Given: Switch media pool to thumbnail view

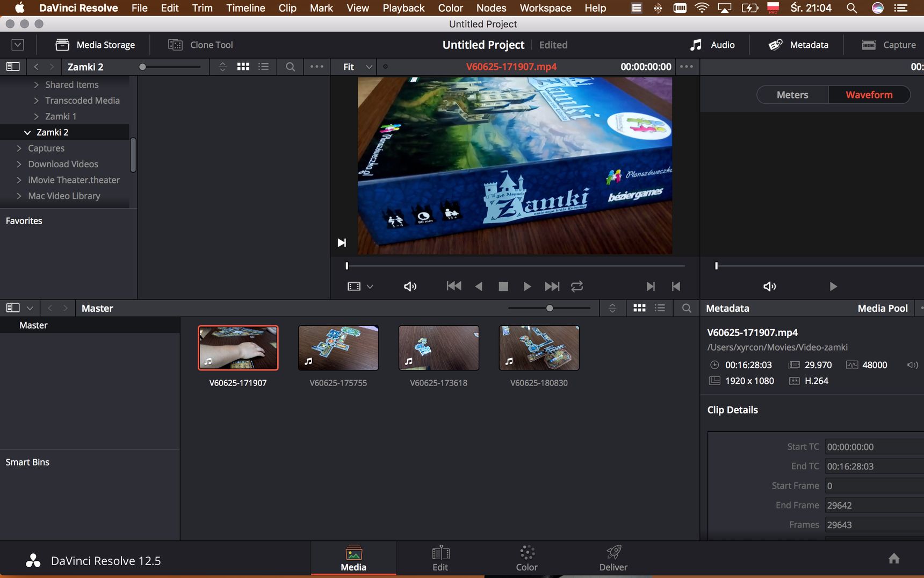Looking at the screenshot, I should pyautogui.click(x=639, y=308).
